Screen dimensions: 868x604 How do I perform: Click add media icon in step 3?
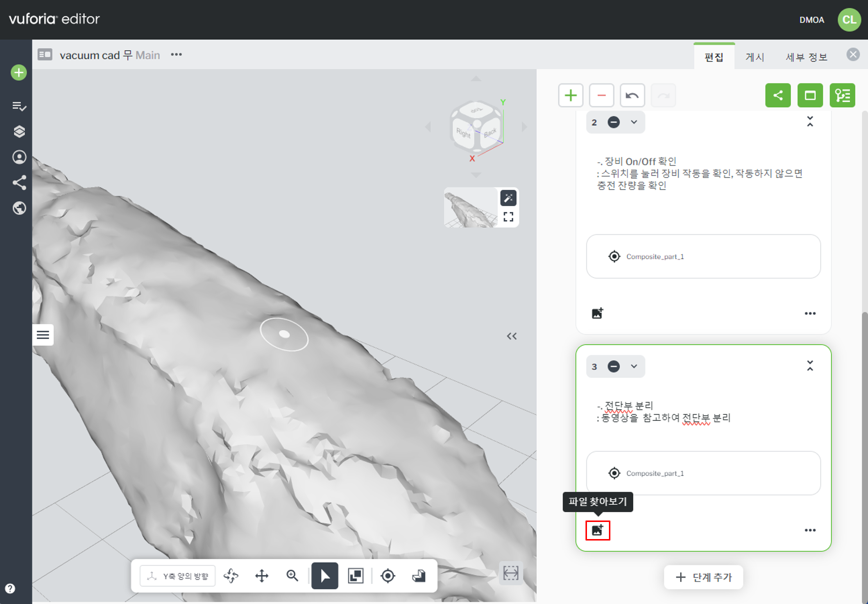click(x=597, y=530)
